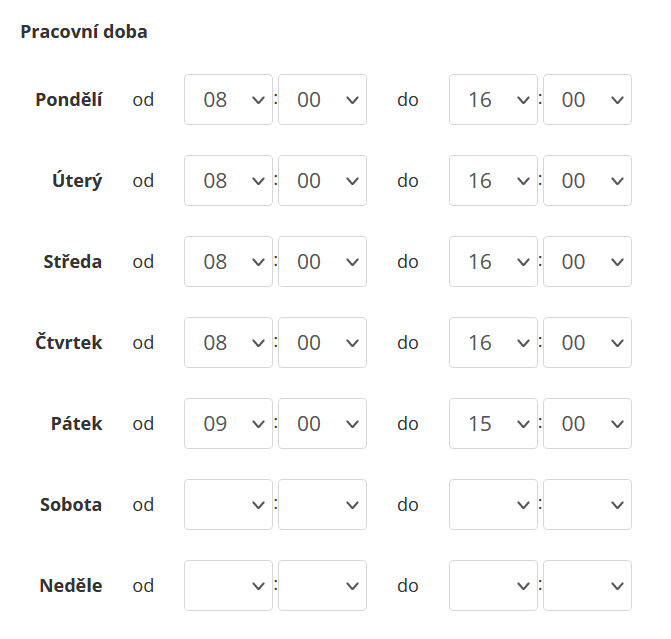Open Čtvrtek start minutes dropdown
The height and width of the screenshot is (639, 671).
pyautogui.click(x=322, y=343)
